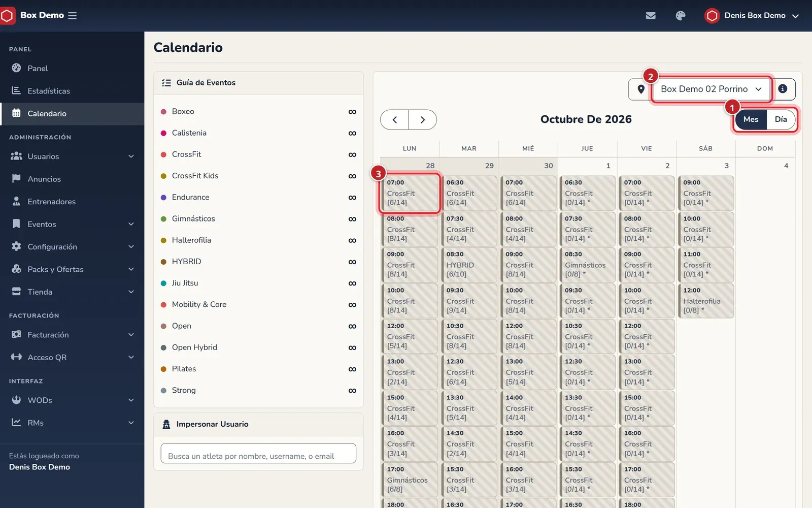The width and height of the screenshot is (812, 508).
Task: Open the 17:00 Gimnásticos class on Monday
Action: 410,480
